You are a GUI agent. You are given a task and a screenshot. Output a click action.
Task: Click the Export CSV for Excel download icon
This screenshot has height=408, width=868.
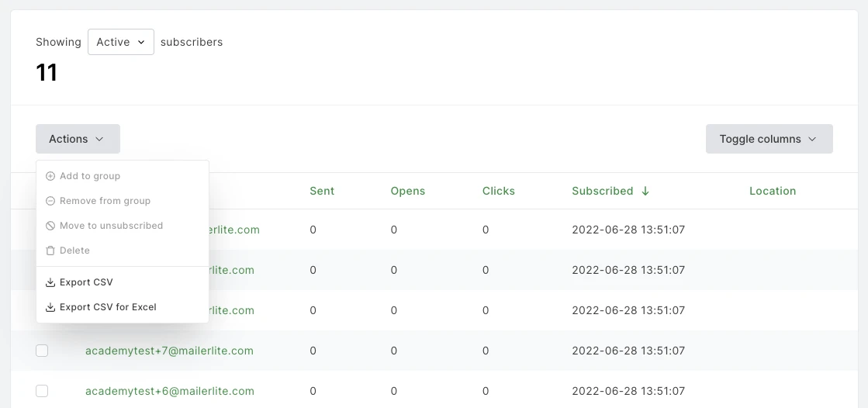[50, 307]
